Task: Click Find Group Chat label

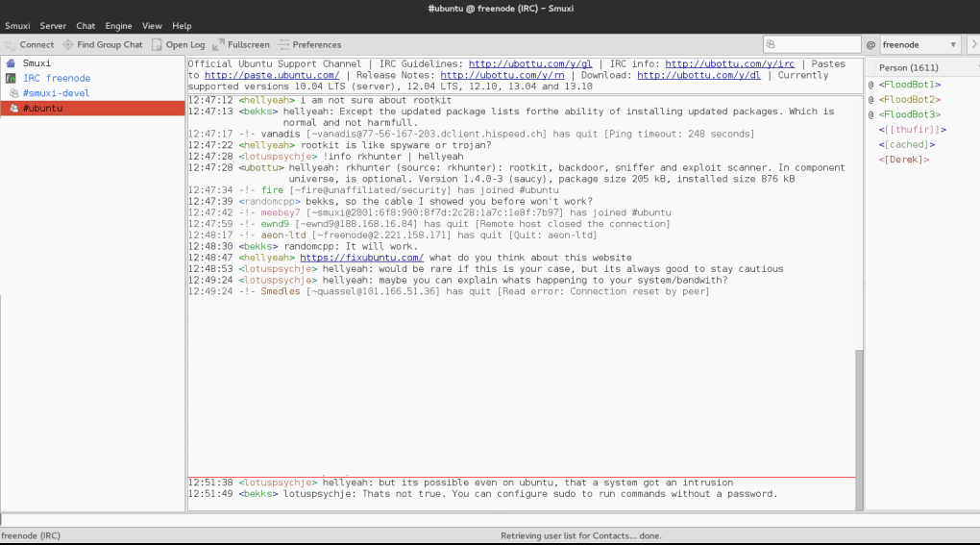Action: click(x=110, y=44)
